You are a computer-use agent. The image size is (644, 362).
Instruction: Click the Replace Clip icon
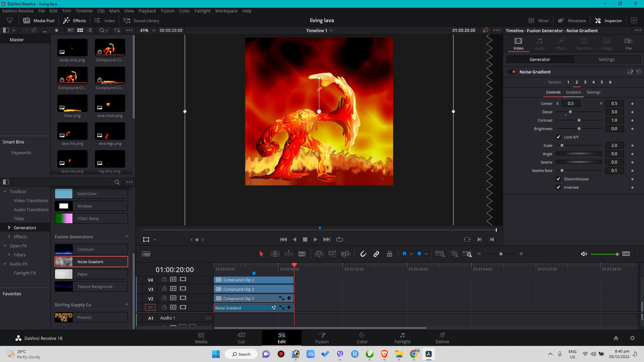click(345, 254)
